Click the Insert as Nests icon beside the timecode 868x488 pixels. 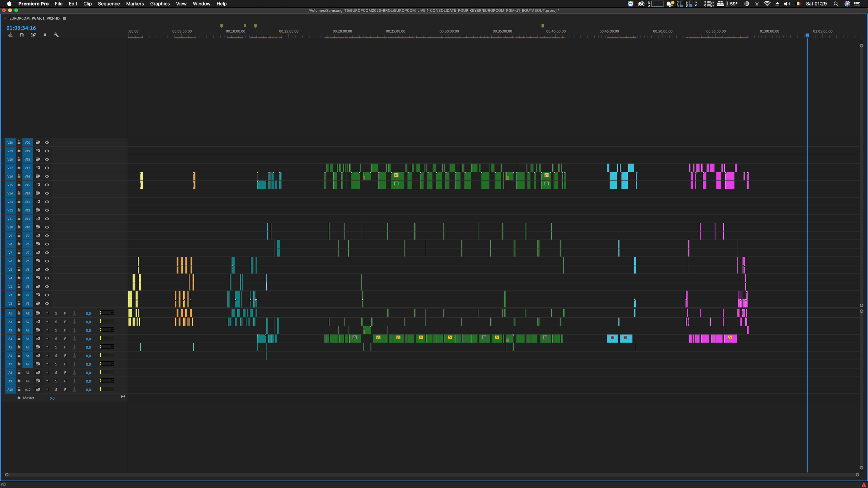point(10,35)
